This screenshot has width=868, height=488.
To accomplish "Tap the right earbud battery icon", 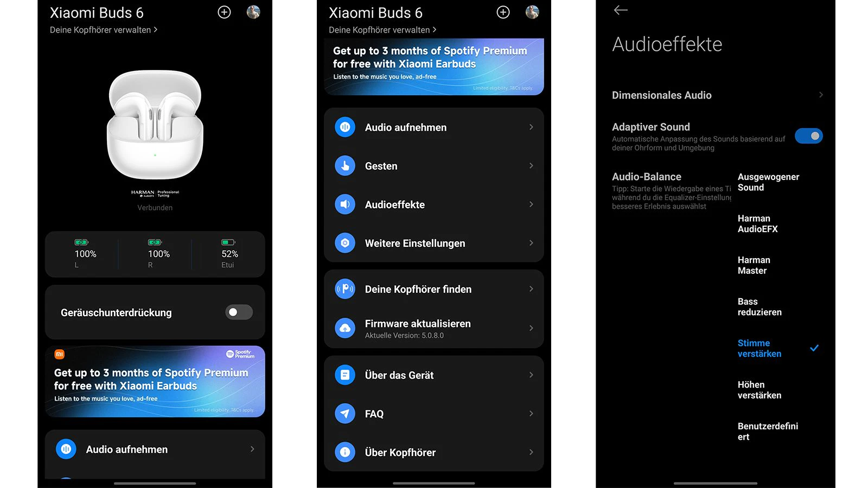I will coord(155,242).
